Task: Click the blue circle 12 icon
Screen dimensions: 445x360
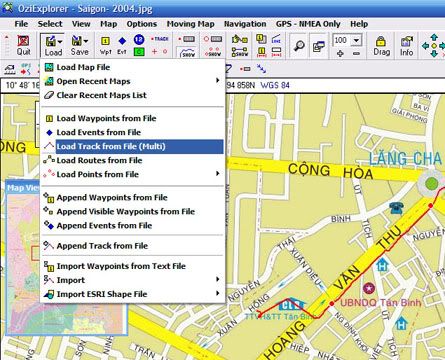Action: pyautogui.click(x=139, y=39)
